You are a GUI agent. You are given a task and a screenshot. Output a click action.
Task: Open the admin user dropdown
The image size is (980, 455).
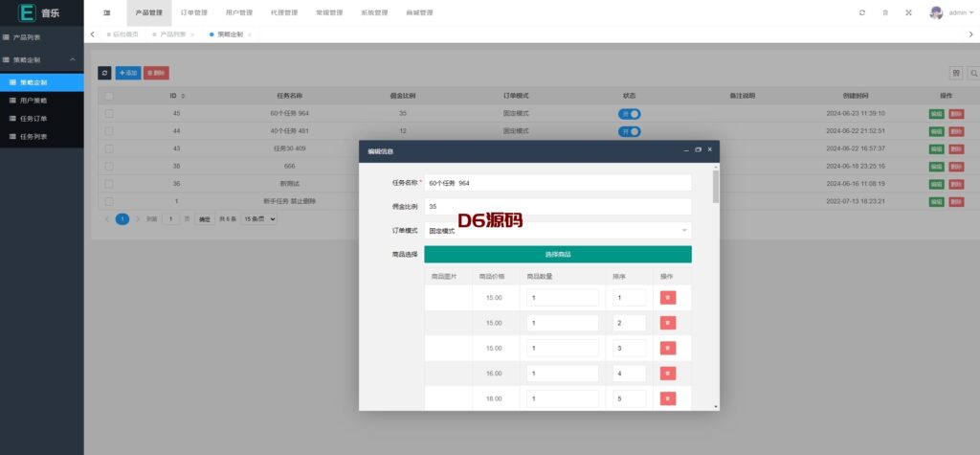(x=961, y=12)
